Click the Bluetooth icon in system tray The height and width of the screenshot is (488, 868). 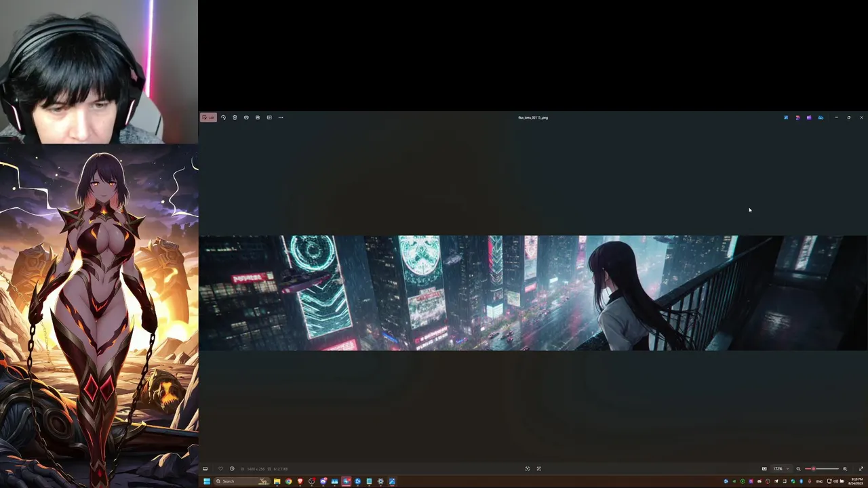point(802,481)
